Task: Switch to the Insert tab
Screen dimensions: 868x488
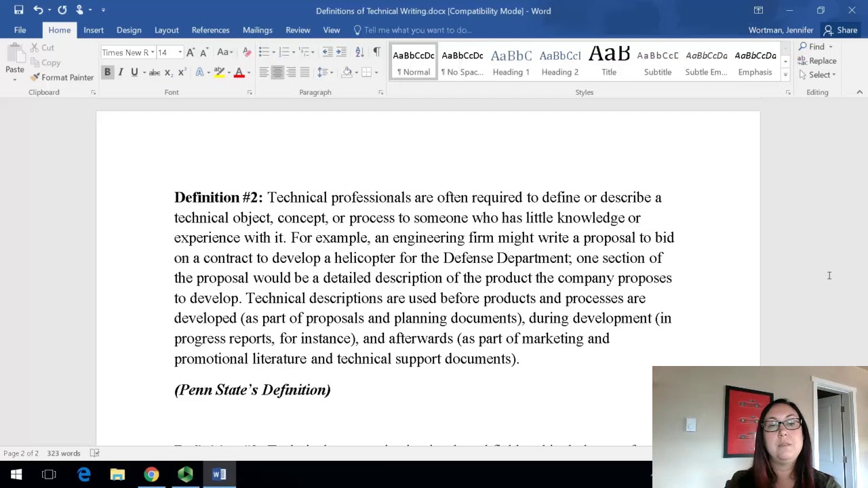Action: click(x=94, y=30)
